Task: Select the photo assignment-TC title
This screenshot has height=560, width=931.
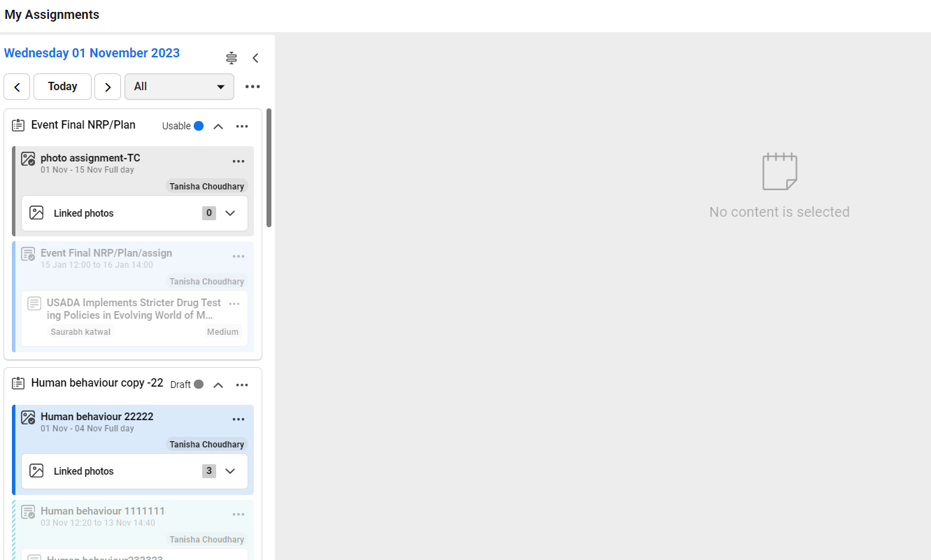Action: [90, 158]
